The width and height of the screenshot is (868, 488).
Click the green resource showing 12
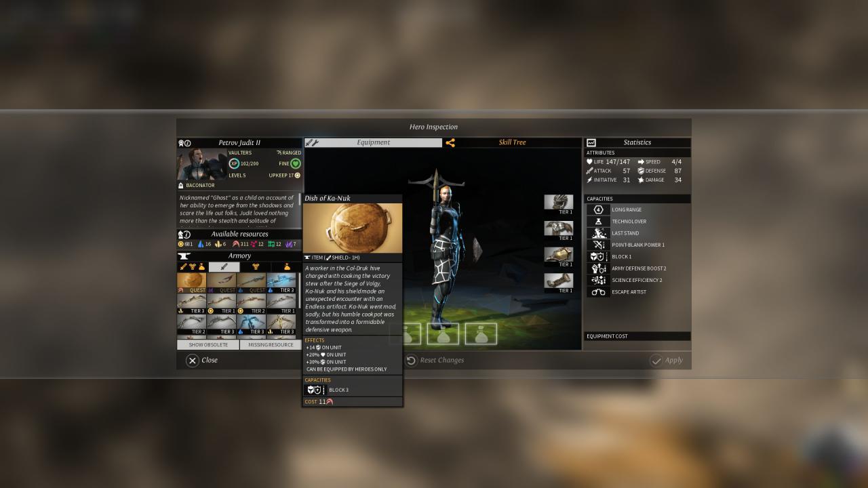coord(275,244)
